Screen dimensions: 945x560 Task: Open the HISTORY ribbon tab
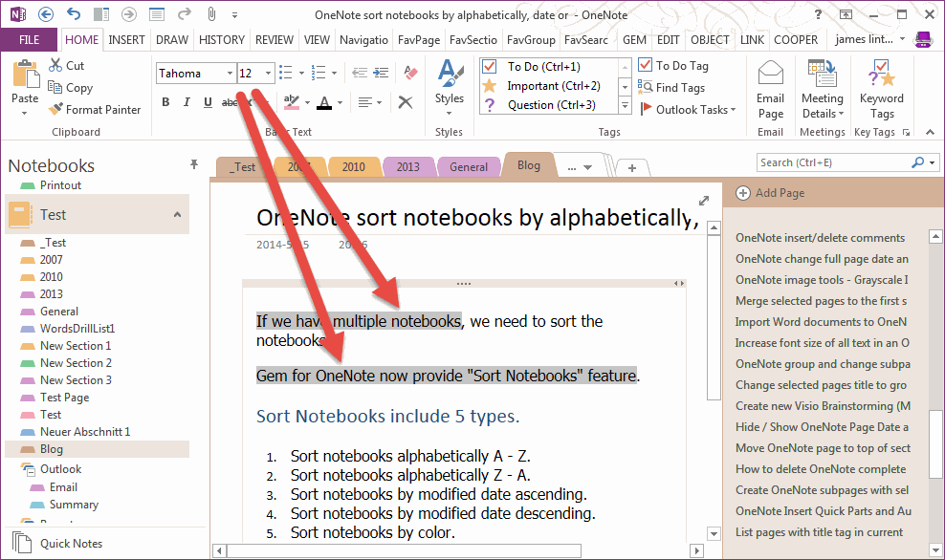pos(222,40)
